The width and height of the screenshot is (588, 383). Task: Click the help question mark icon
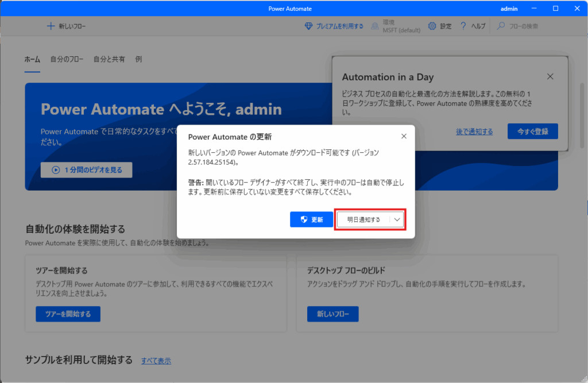tap(463, 26)
